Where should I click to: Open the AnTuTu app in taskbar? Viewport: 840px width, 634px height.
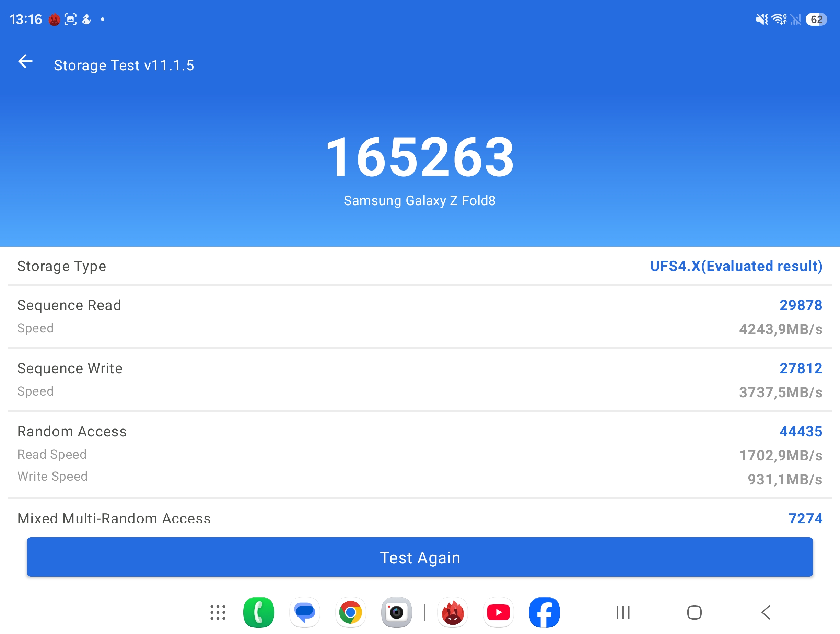[x=452, y=612]
